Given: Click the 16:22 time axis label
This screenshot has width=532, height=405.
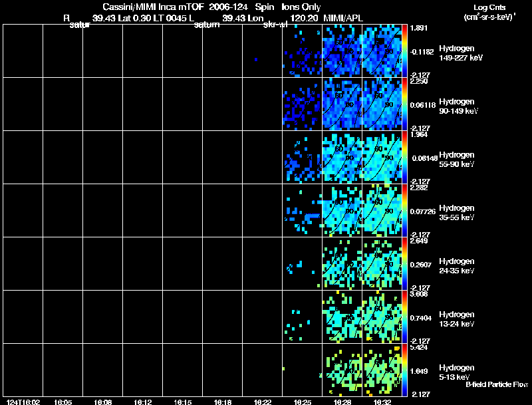Looking at the screenshot, I should tap(263, 402).
